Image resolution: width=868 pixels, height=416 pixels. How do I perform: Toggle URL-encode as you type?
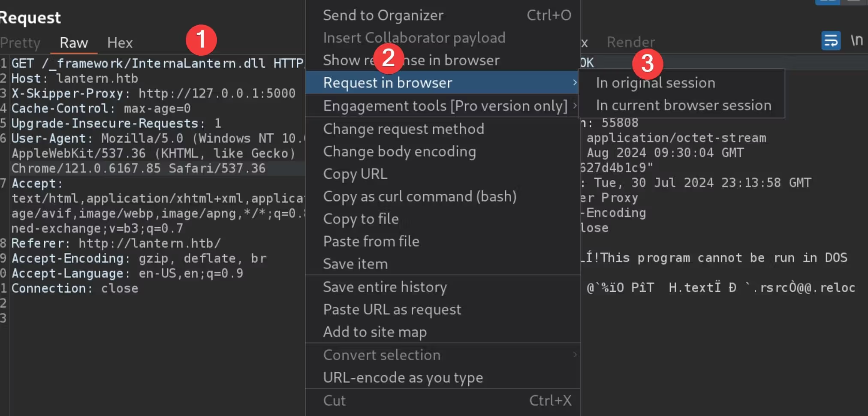click(403, 378)
